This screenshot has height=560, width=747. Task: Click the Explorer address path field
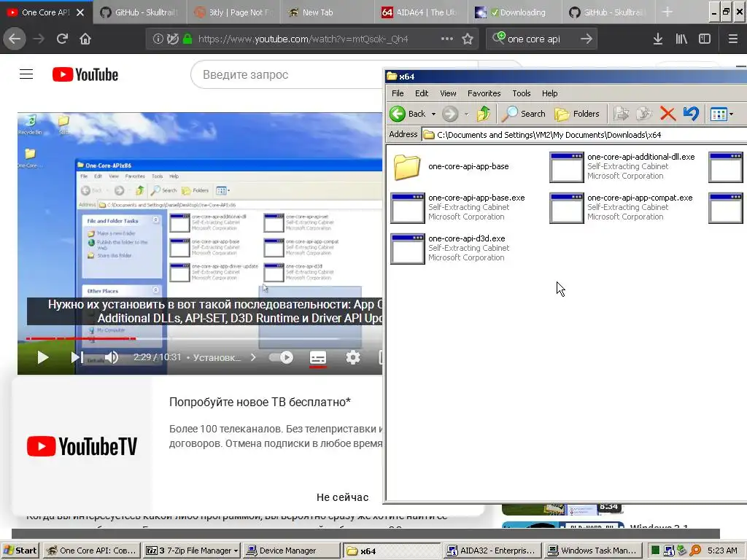pos(584,135)
